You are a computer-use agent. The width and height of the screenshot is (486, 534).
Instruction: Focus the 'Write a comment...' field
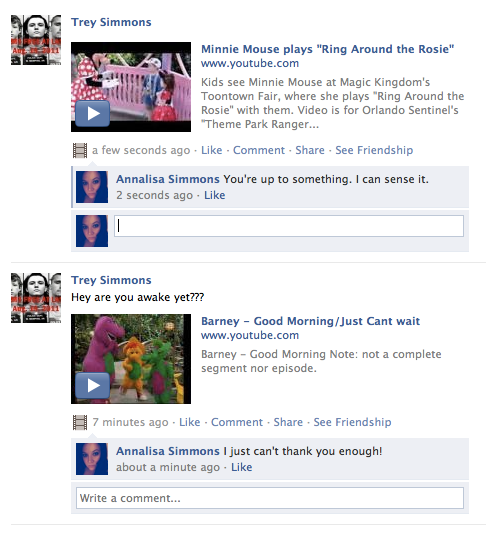270,498
